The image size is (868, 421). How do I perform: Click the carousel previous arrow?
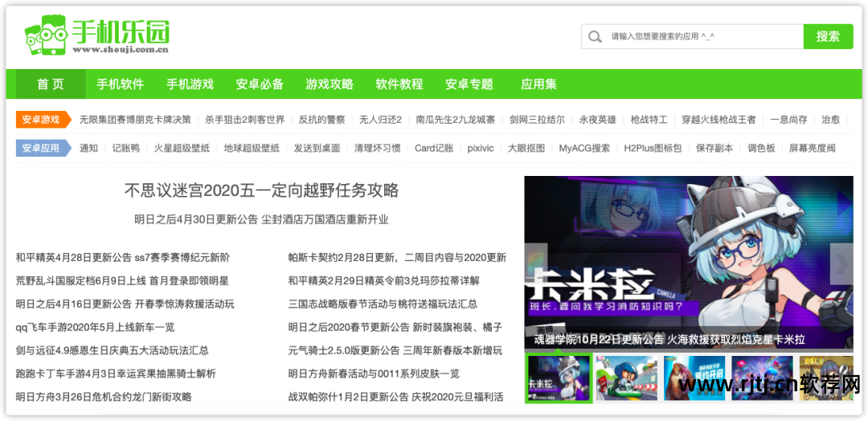pos(535,264)
